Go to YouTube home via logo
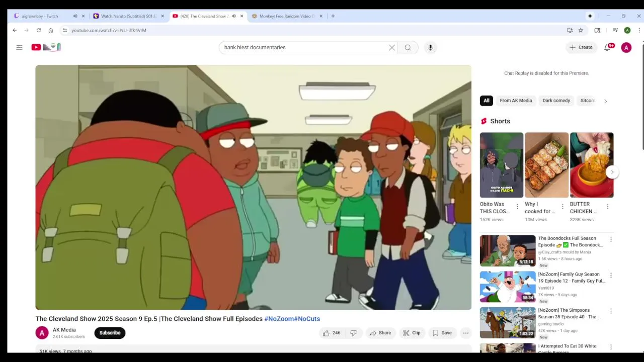This screenshot has width=644, height=362. (x=46, y=47)
